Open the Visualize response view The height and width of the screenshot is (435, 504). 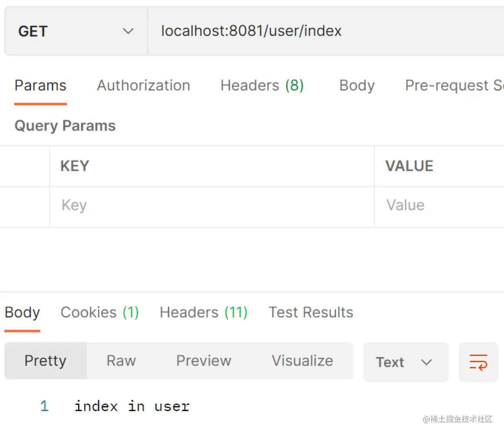click(x=302, y=361)
